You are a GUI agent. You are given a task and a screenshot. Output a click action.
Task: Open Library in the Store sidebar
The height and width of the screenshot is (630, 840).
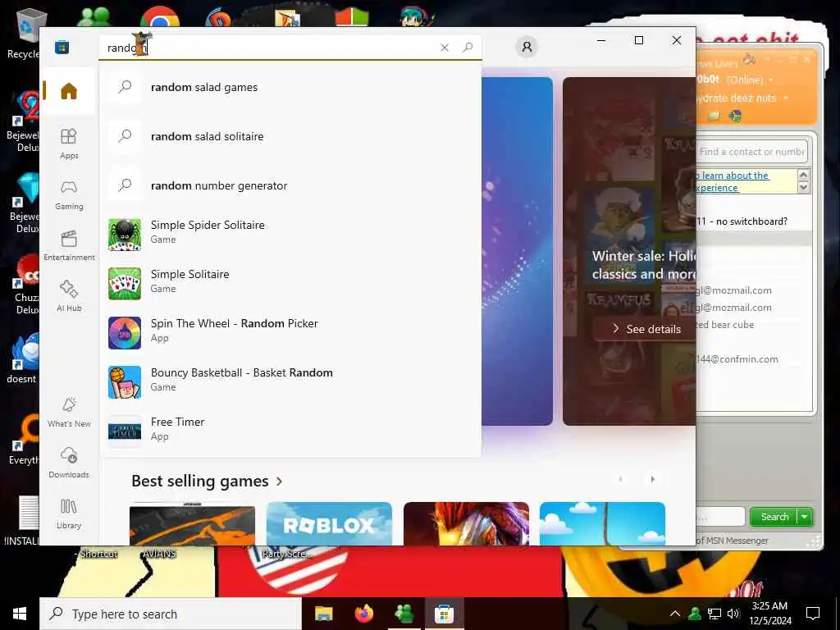(x=69, y=514)
